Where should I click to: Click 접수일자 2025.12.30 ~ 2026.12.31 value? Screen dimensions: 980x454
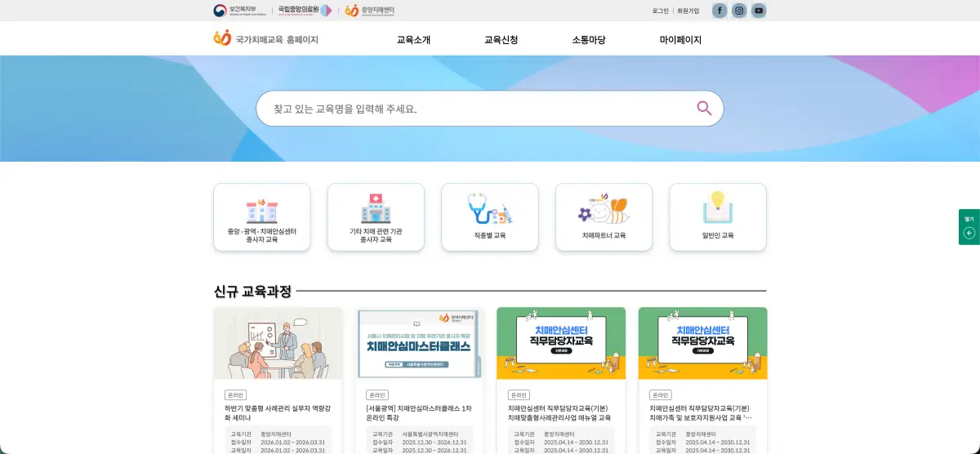pyautogui.click(x=434, y=442)
